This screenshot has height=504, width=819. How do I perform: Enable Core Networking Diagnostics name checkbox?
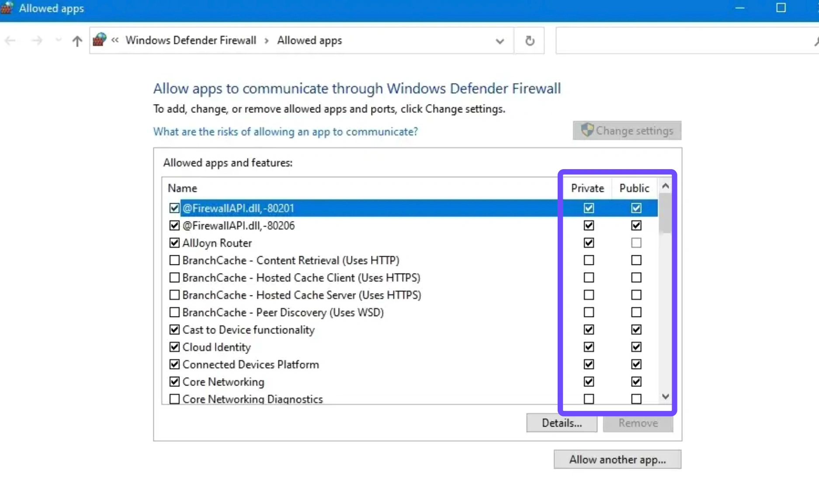coord(174,399)
